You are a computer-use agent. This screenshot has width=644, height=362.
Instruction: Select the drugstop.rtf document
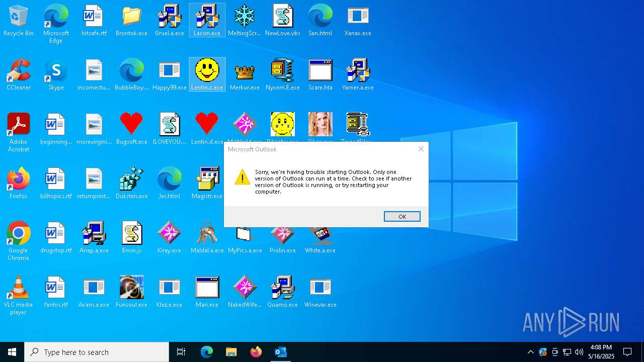tap(56, 238)
